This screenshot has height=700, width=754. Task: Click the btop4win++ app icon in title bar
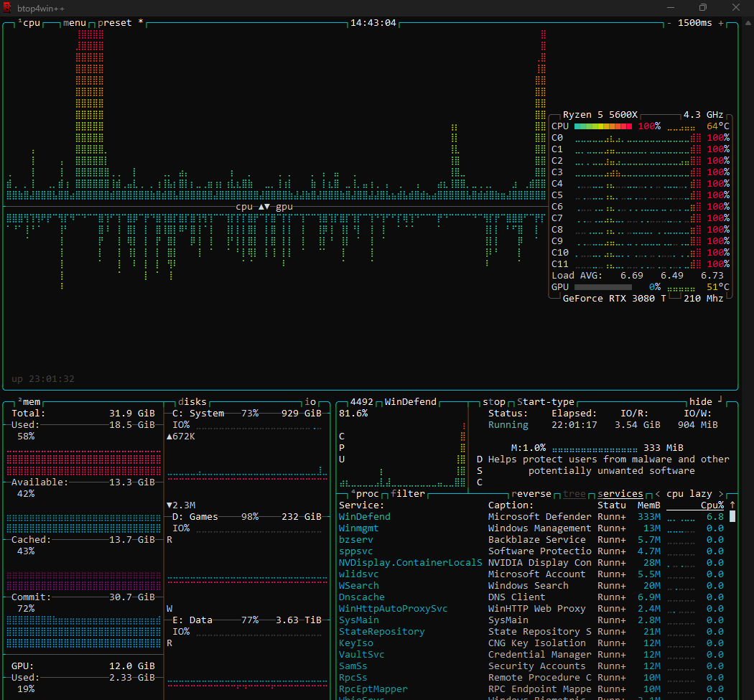click(x=6, y=8)
